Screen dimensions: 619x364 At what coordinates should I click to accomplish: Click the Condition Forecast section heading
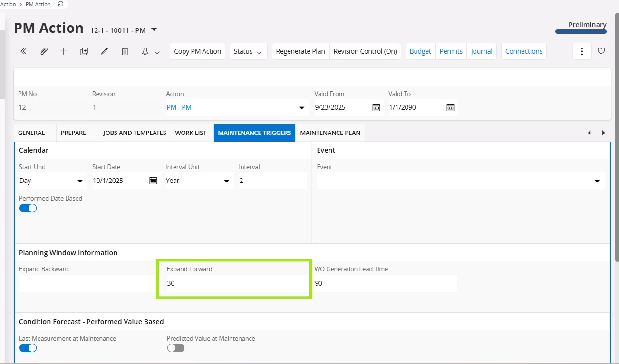click(91, 322)
